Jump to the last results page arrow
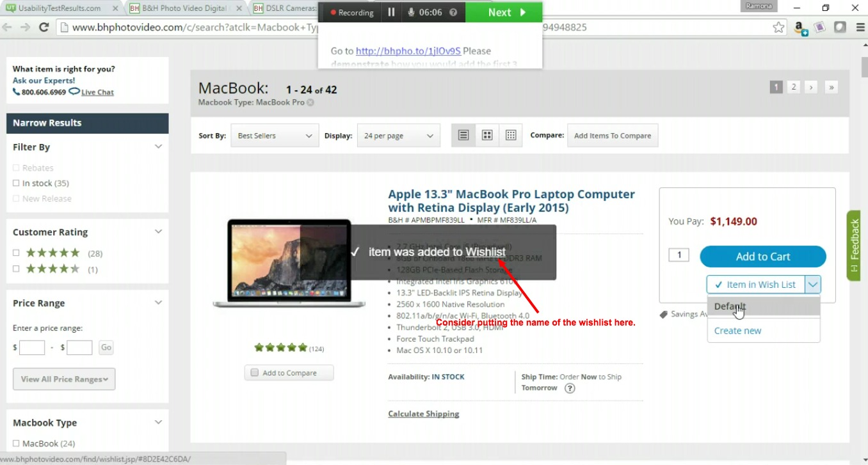Screen dimensions: 868x465 (831, 87)
